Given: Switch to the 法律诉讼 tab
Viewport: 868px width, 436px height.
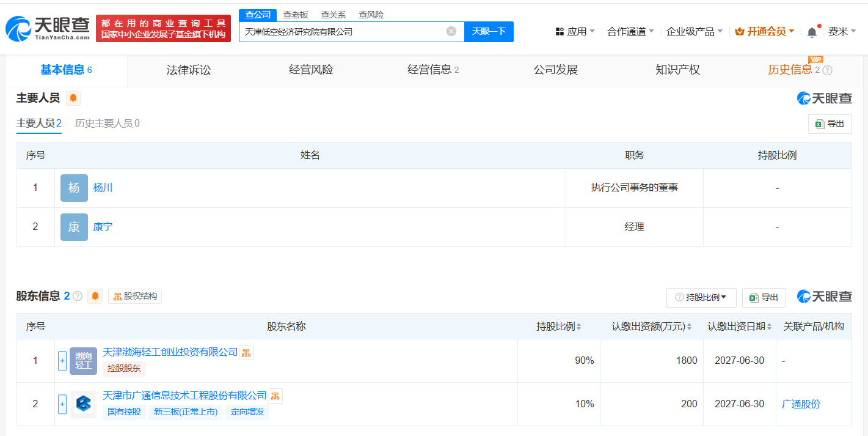Looking at the screenshot, I should (189, 70).
